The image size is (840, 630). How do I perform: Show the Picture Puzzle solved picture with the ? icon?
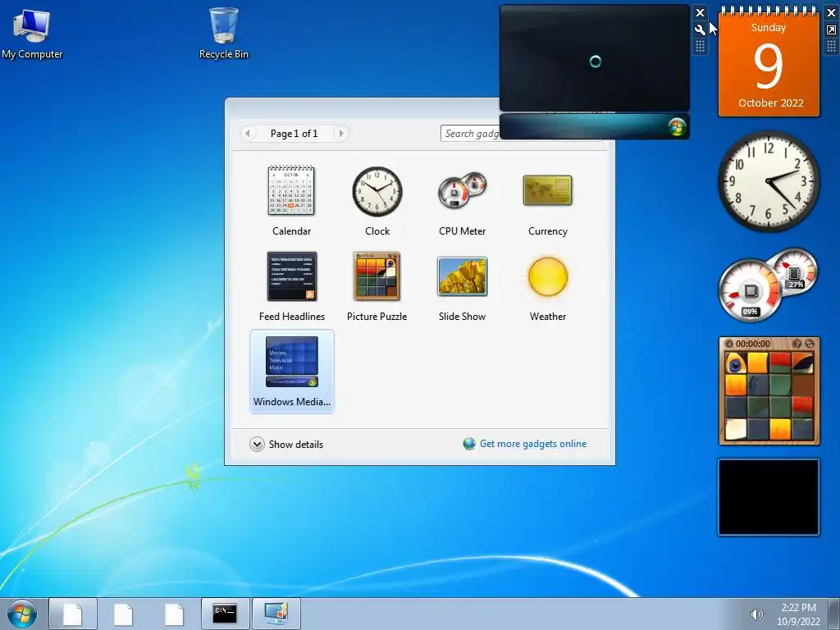(797, 344)
